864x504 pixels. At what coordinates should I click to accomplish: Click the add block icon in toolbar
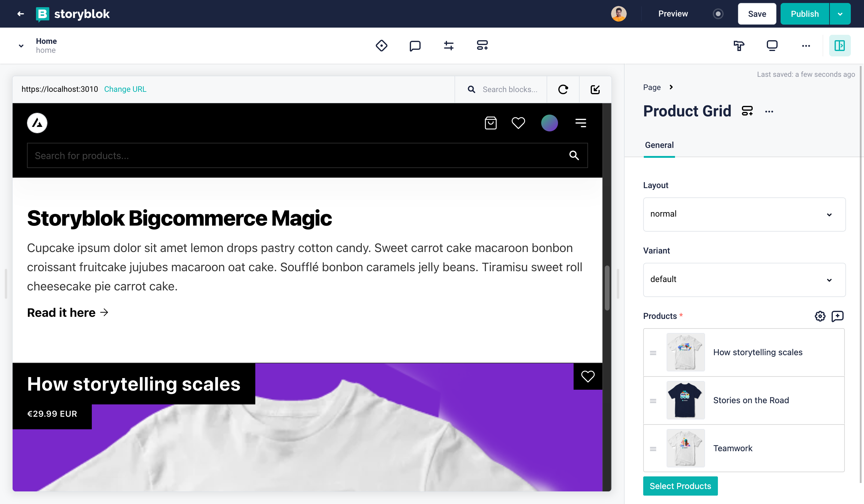[482, 45]
